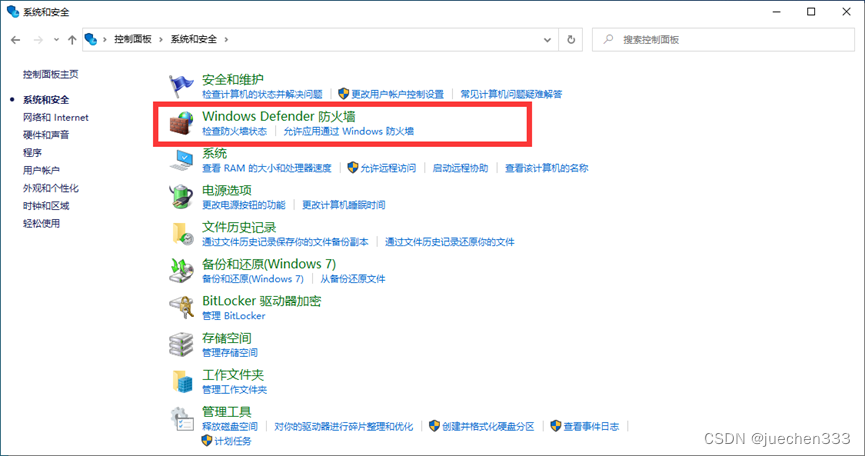Open the 电源选项 heading
The image size is (865, 456).
(x=227, y=190)
